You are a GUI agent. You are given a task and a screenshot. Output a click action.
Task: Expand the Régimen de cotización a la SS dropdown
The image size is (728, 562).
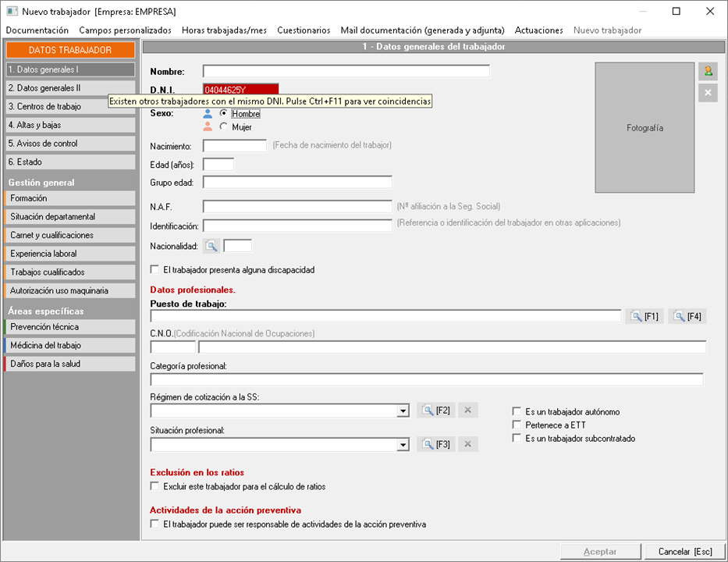click(x=403, y=411)
